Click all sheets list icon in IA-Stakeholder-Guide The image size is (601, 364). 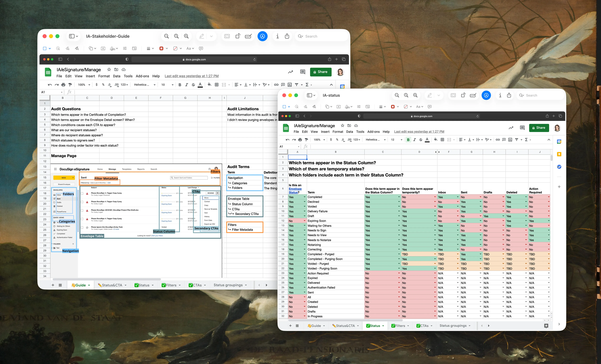60,285
